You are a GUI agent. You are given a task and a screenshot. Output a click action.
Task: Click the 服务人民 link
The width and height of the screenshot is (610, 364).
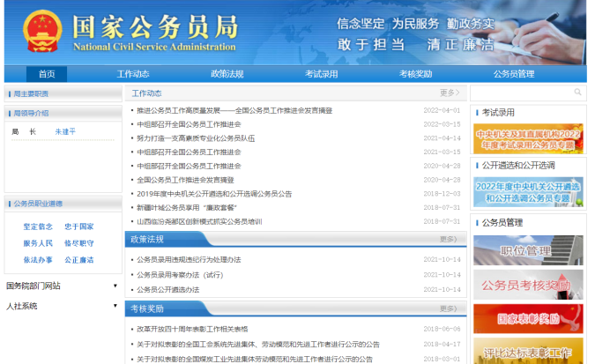[x=38, y=243]
